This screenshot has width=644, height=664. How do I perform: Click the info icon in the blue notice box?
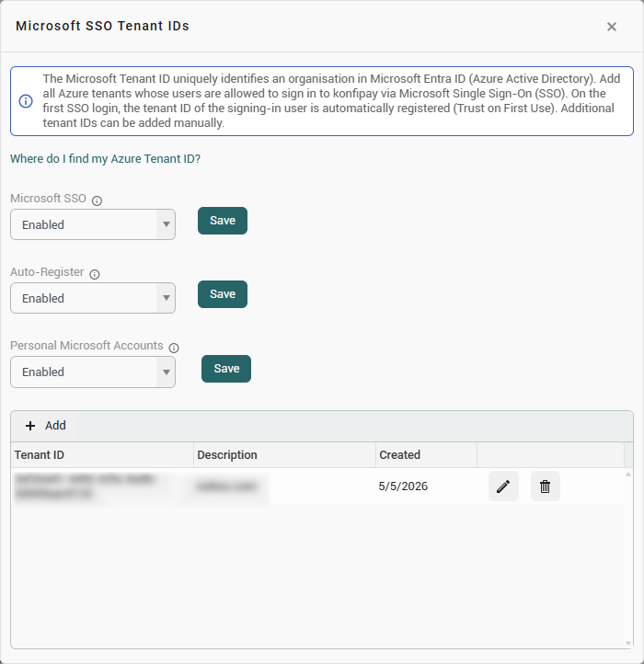[x=26, y=101]
